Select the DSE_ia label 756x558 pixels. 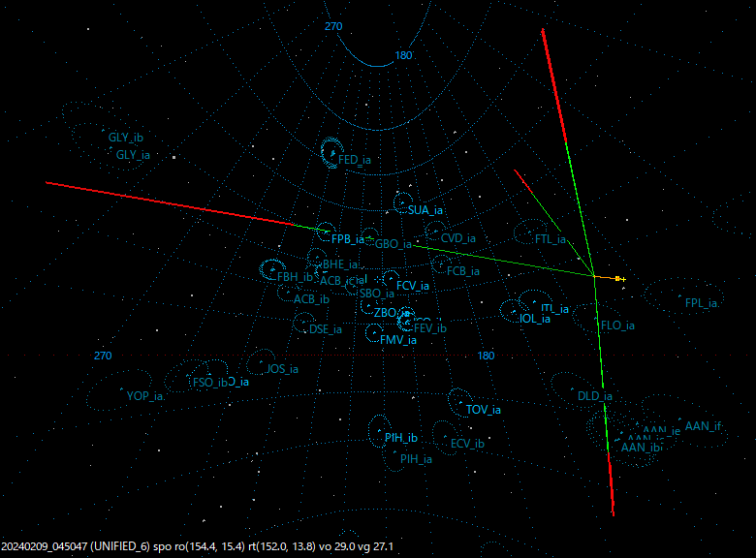(x=326, y=329)
